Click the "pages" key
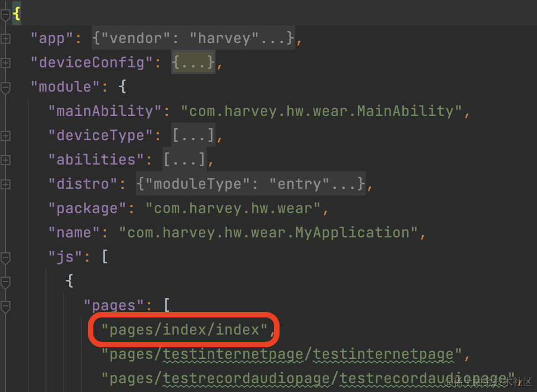This screenshot has width=537, height=392. click(113, 306)
